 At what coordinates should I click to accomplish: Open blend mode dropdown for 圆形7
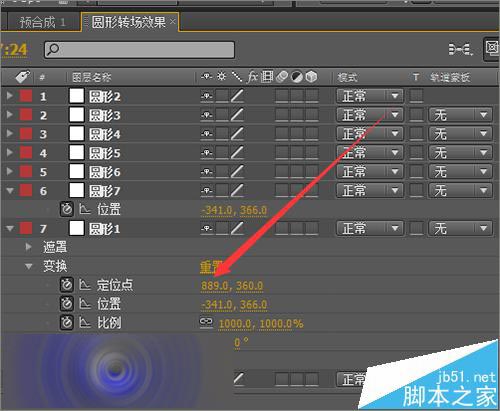[370, 191]
